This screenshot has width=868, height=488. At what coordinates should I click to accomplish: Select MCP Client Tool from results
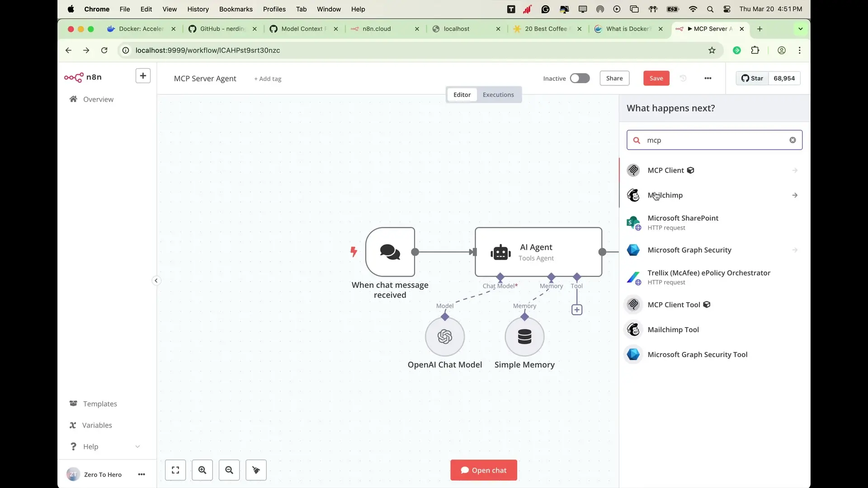pos(714,305)
